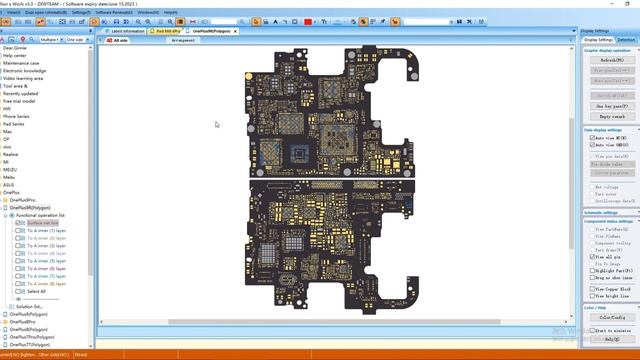Click the align lines toolbar icon
This screenshot has height=360, width=640.
coord(373,22)
